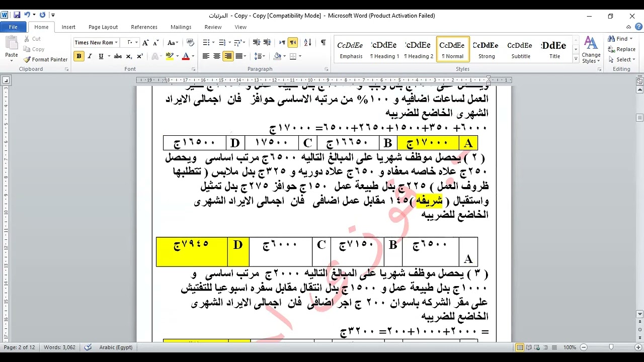
Task: Click the Undo arrow in Quick Access Toolbar
Action: pyautogui.click(x=27, y=15)
